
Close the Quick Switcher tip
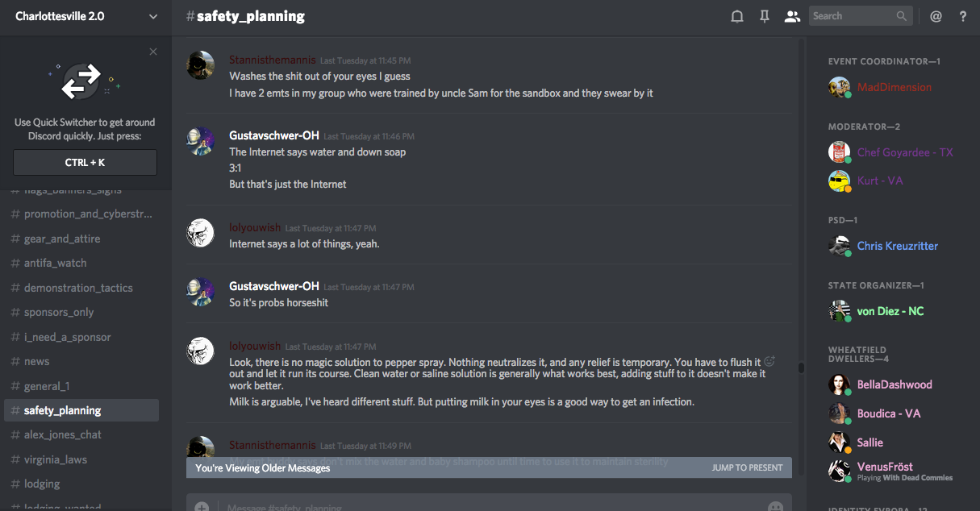point(153,52)
